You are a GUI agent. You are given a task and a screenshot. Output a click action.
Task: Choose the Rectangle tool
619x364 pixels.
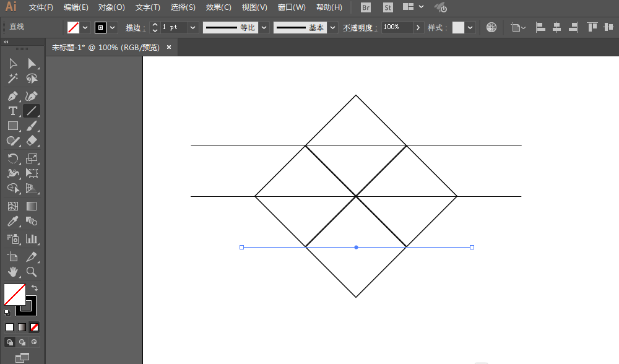click(12, 126)
